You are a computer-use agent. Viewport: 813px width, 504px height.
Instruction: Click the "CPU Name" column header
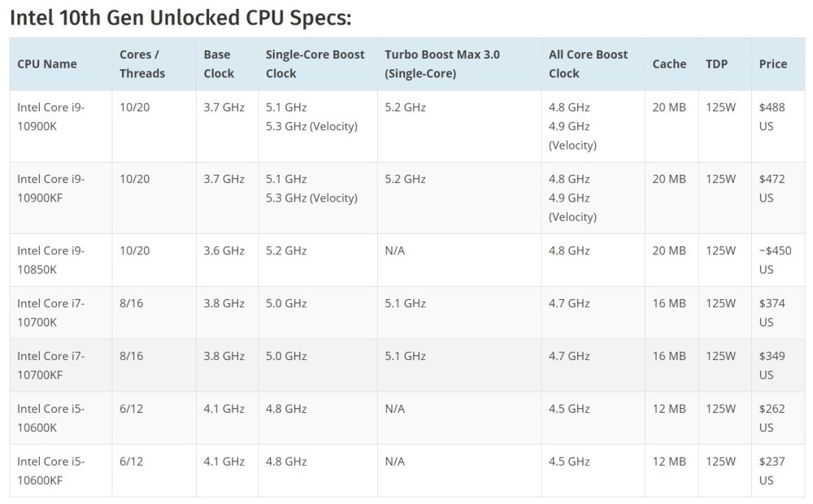click(46, 64)
